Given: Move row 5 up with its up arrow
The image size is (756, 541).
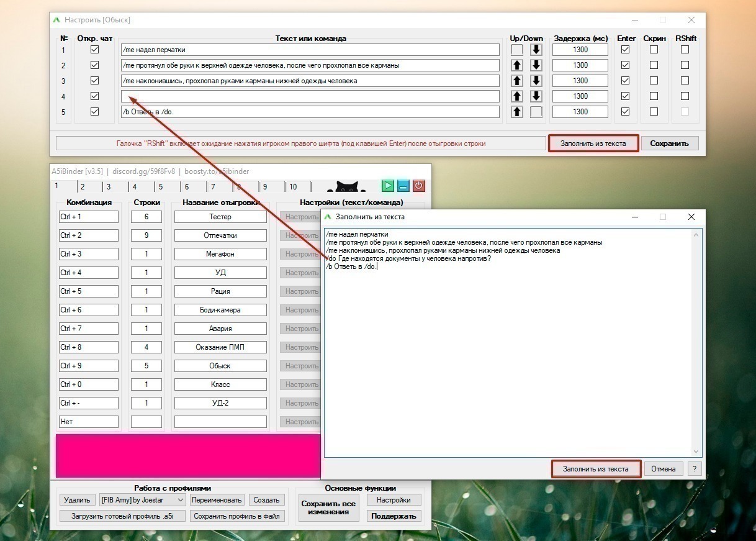Looking at the screenshot, I should click(x=516, y=112).
